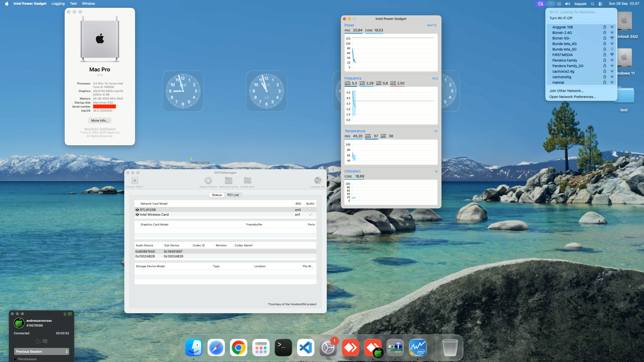Click the eye icon beside RTL8125B
Viewport: 644px width, 362px height.
(x=137, y=210)
